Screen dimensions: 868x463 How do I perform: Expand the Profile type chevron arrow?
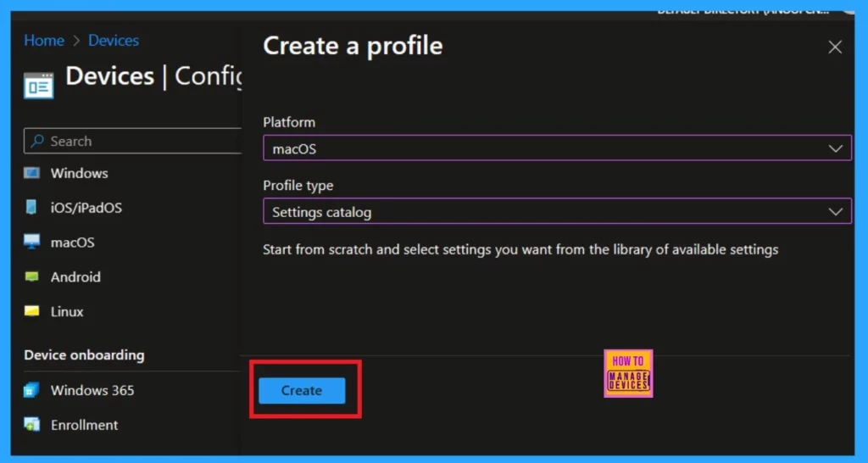click(x=835, y=211)
